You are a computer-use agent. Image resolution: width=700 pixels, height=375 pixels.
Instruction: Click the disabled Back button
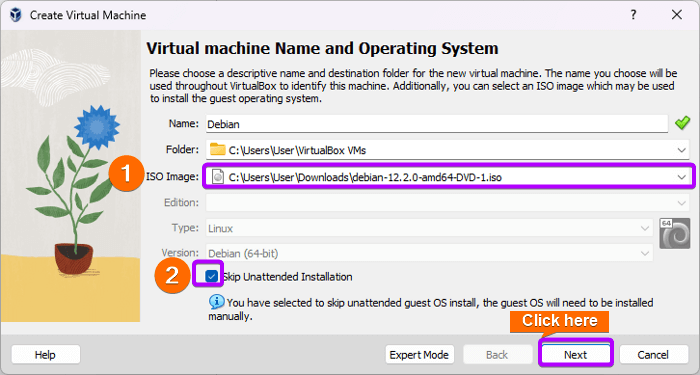tap(497, 354)
